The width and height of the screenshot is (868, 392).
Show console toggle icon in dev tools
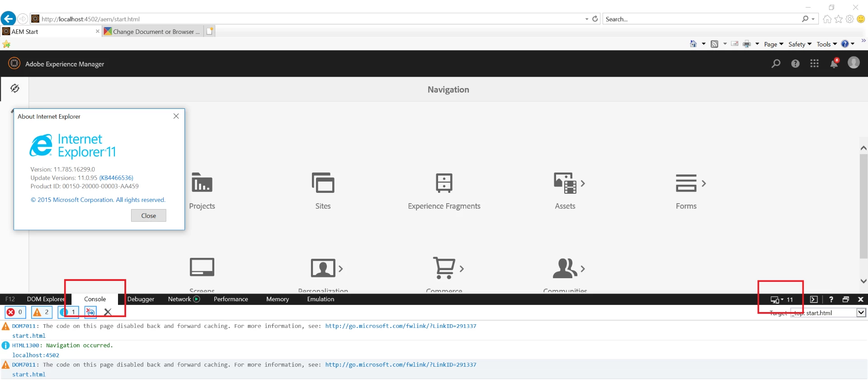(x=814, y=299)
